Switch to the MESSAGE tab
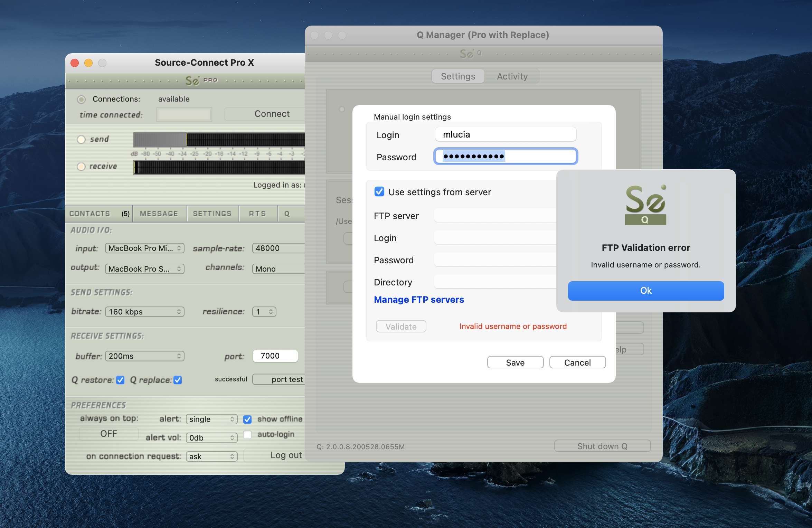 (159, 214)
